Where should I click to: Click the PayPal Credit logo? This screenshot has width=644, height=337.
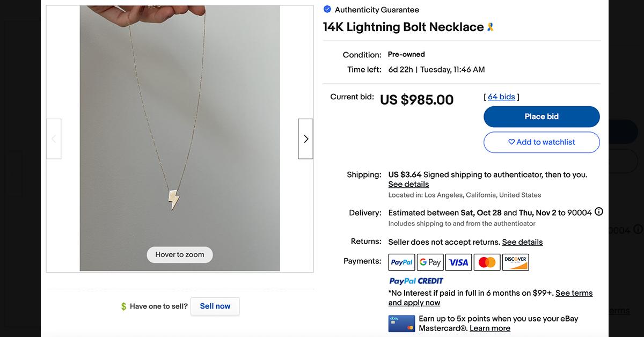point(416,281)
